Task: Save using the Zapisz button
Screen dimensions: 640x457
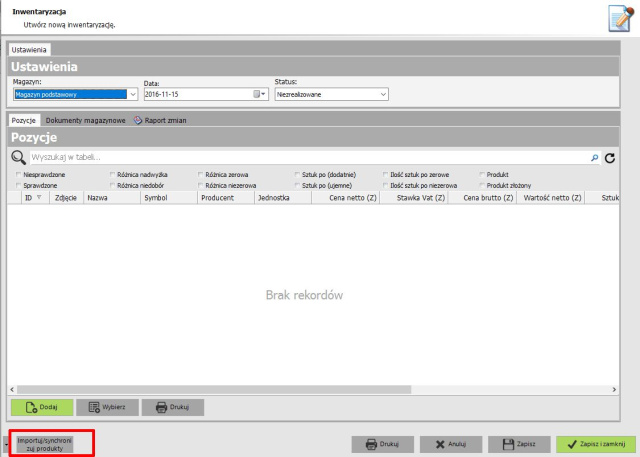Action: 519,444
